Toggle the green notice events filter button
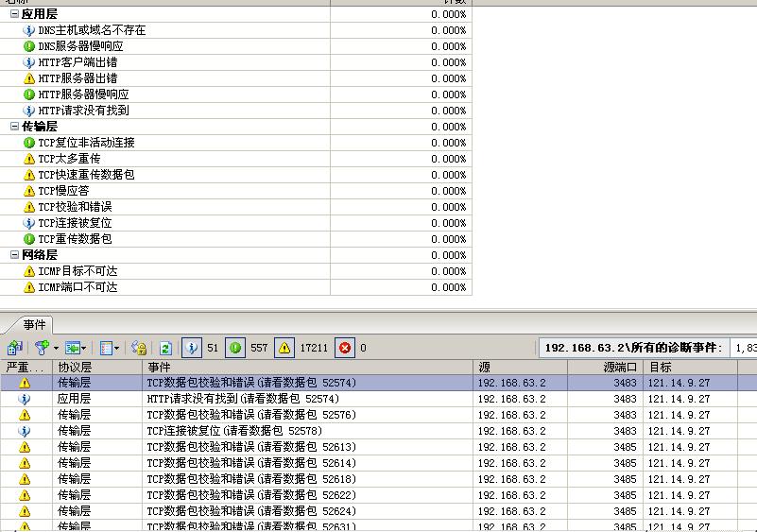757x532 pixels. point(235,348)
